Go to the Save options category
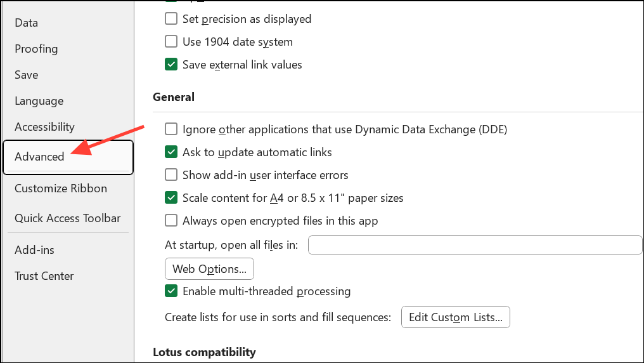Image resolution: width=644 pixels, height=363 pixels. pyautogui.click(x=27, y=75)
